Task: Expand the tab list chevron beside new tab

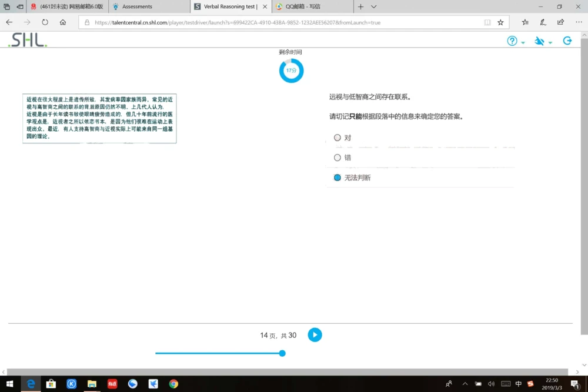Action: click(375, 8)
